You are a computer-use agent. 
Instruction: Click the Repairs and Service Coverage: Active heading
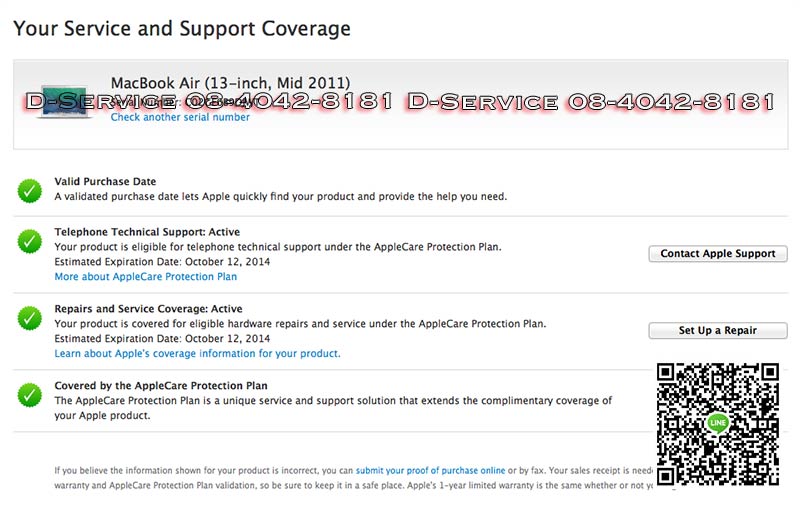point(148,309)
